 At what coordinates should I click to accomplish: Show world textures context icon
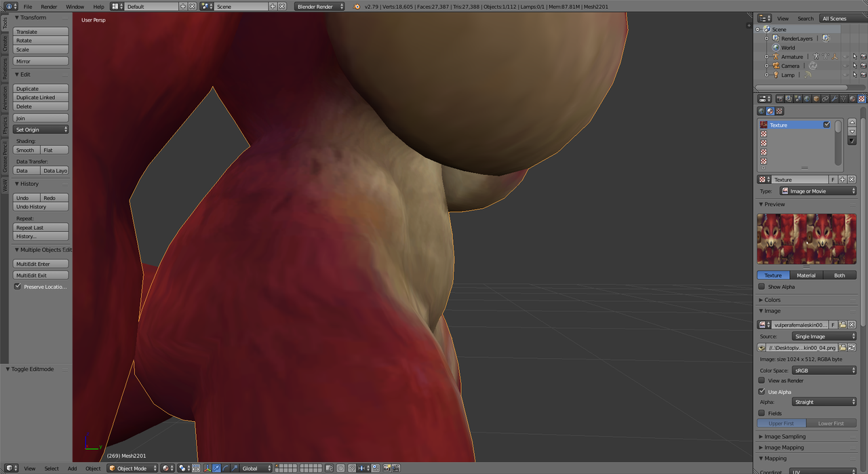[x=762, y=111]
